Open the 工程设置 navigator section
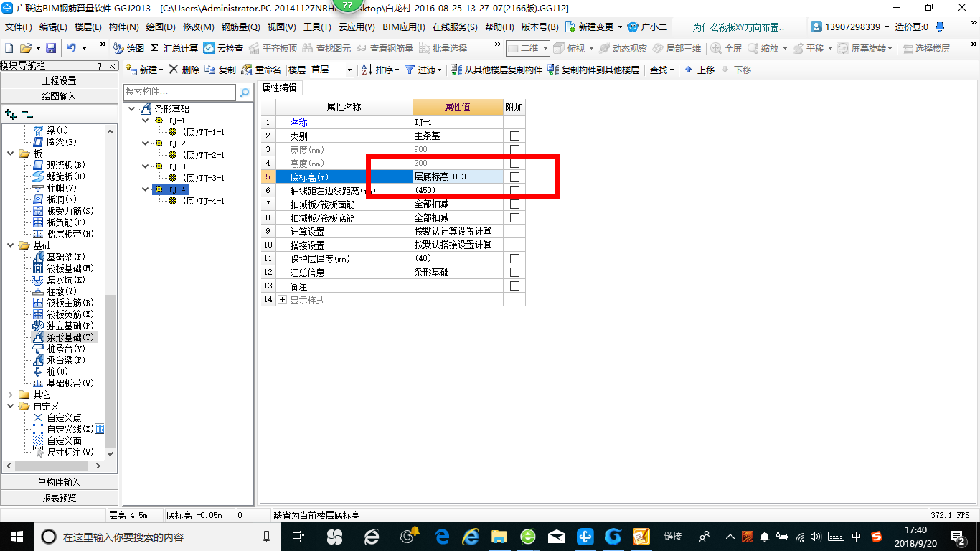Screen dimensions: 980x551 click(59, 80)
